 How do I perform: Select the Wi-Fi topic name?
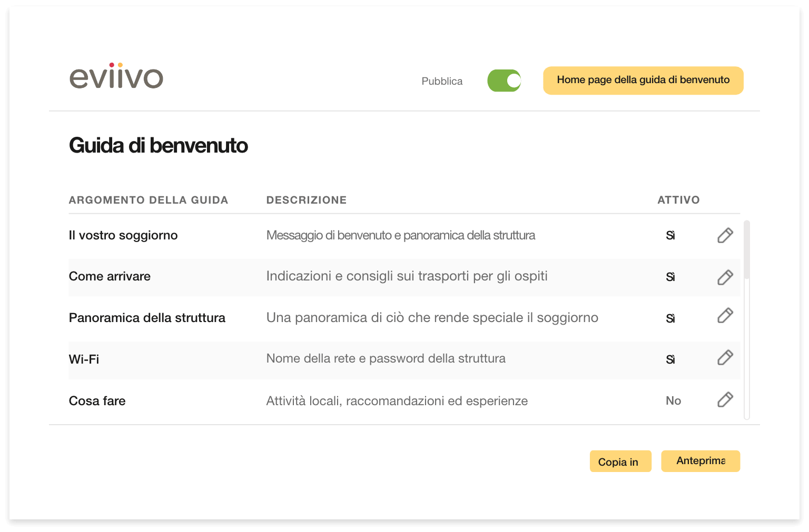(x=84, y=359)
